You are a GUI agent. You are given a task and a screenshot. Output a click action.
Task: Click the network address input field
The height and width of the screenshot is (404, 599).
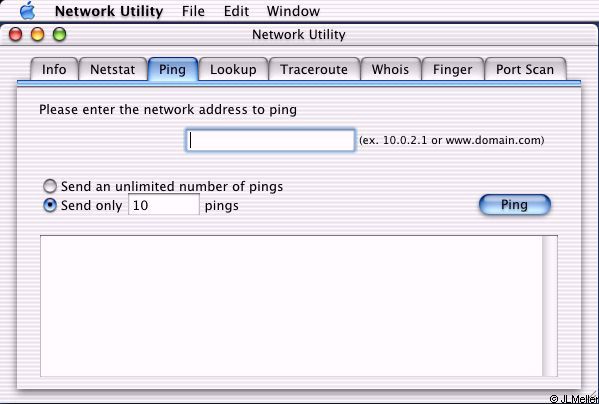(x=270, y=140)
